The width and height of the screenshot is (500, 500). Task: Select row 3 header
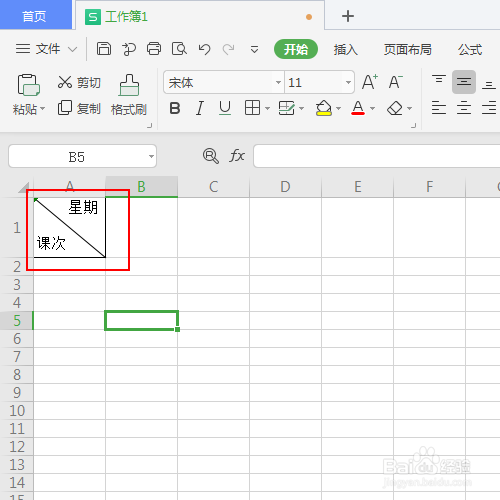17,285
